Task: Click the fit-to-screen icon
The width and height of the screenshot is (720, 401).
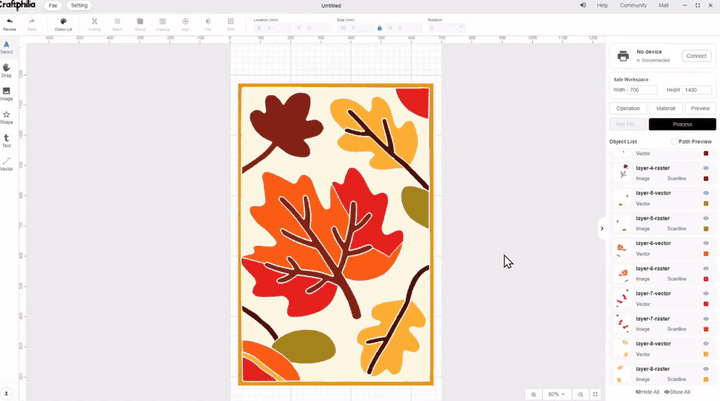Action: click(x=595, y=394)
